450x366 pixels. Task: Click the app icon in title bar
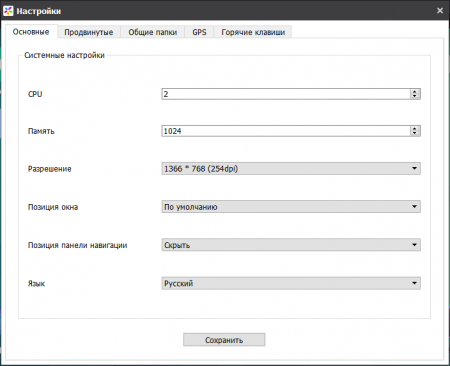coord(8,11)
